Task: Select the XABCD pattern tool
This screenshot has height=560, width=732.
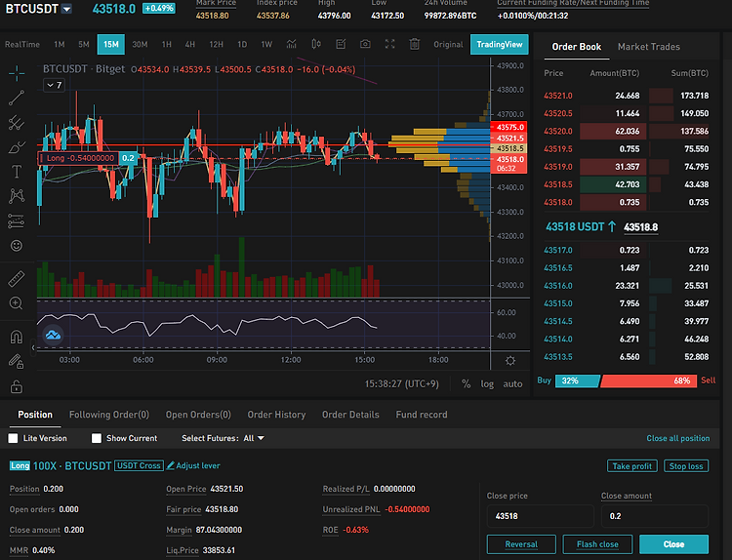Action: (x=17, y=196)
